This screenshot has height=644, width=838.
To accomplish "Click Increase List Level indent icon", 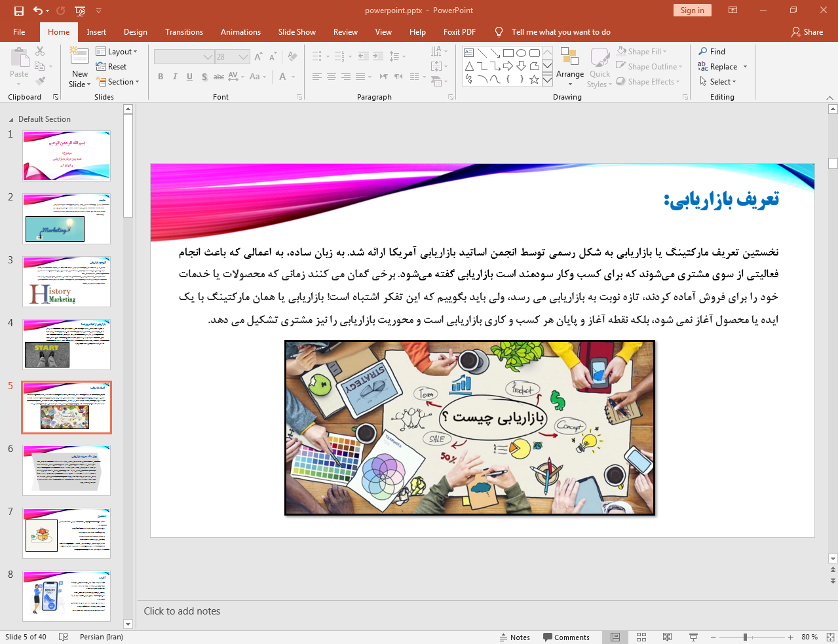I will click(x=378, y=56).
